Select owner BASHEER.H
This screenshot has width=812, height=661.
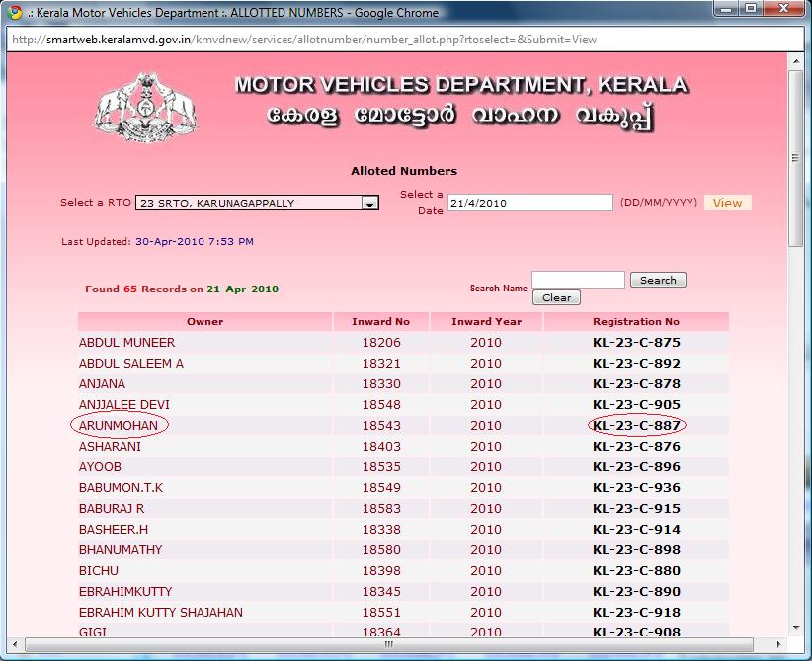tap(114, 529)
